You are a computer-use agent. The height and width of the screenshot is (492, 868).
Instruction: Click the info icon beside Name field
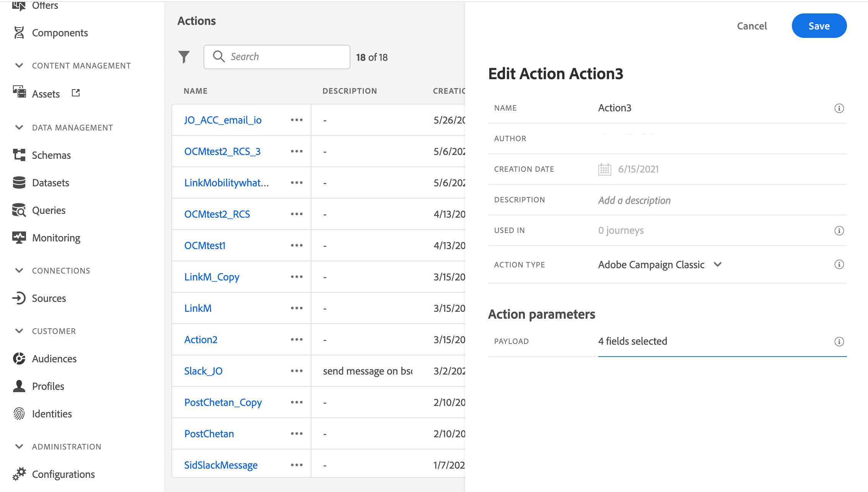point(839,108)
